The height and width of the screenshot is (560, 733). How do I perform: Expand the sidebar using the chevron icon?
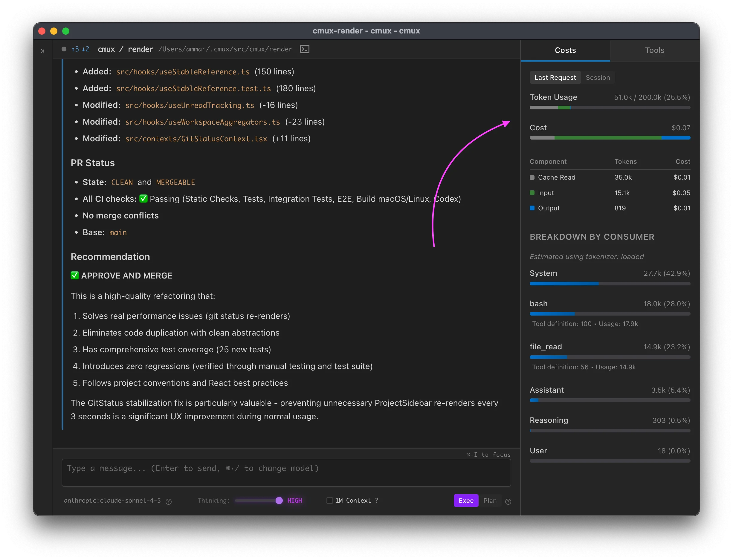coord(42,51)
